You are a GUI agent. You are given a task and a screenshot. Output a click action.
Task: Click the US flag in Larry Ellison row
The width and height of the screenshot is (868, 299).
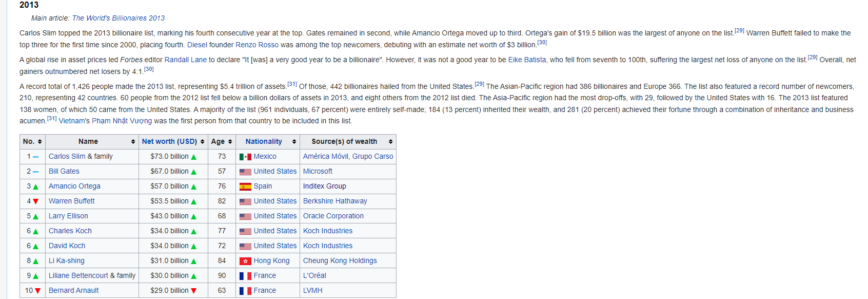(245, 216)
